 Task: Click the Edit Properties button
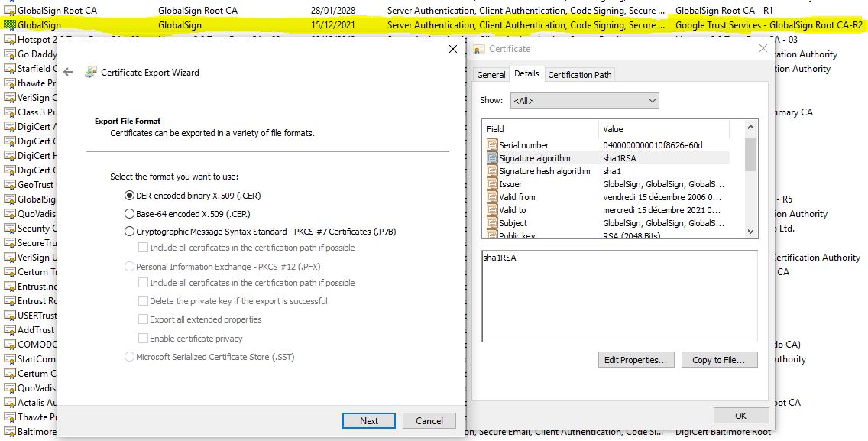pyautogui.click(x=636, y=360)
